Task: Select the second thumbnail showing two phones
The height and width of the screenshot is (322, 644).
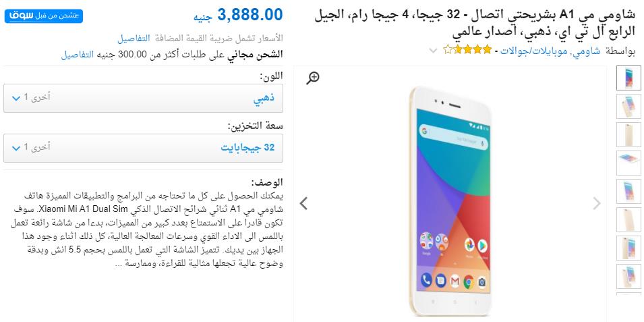Action: (x=628, y=107)
